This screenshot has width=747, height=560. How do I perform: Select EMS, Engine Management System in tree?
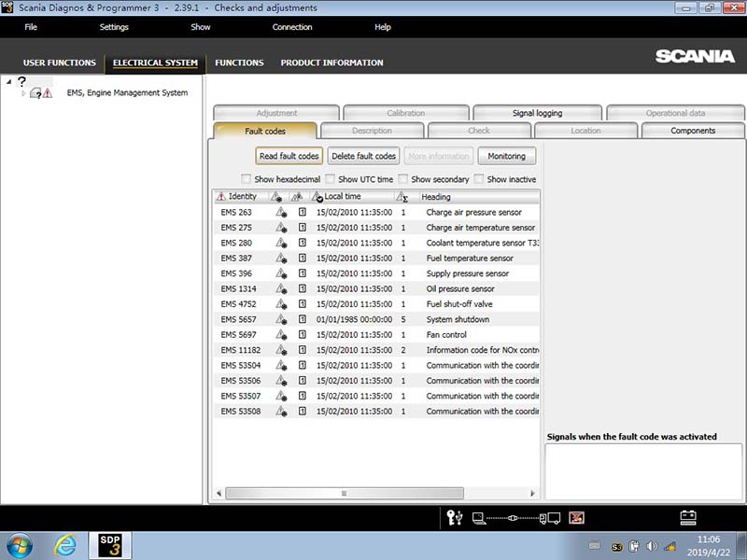pos(127,92)
